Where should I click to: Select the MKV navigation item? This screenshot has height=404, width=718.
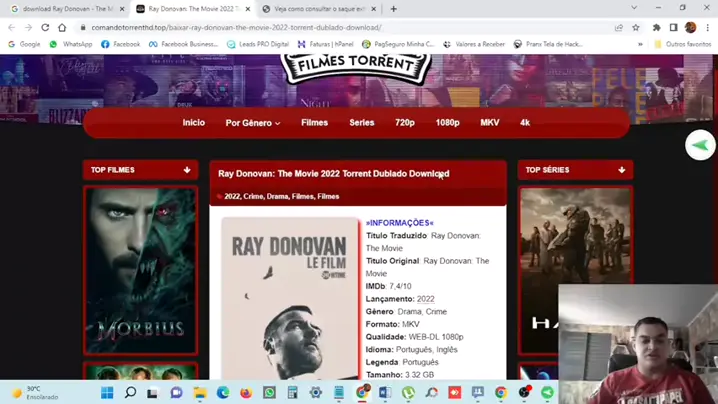click(x=490, y=123)
